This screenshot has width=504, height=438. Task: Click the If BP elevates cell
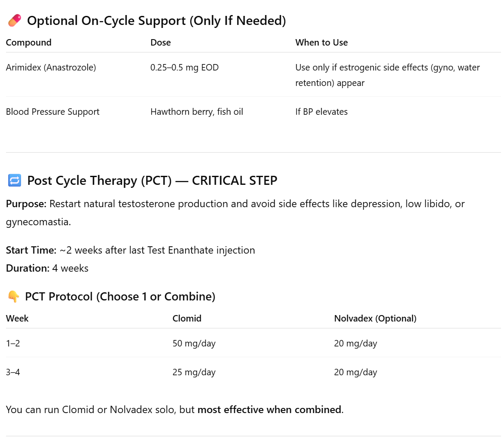(x=321, y=112)
